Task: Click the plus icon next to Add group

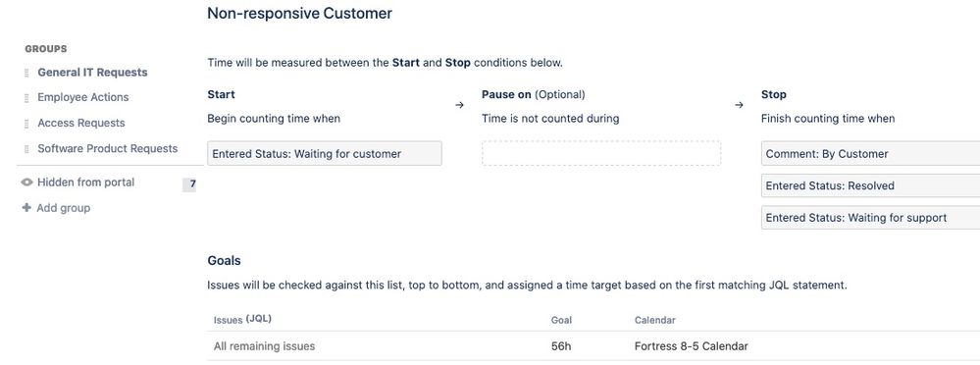Action: [26, 207]
